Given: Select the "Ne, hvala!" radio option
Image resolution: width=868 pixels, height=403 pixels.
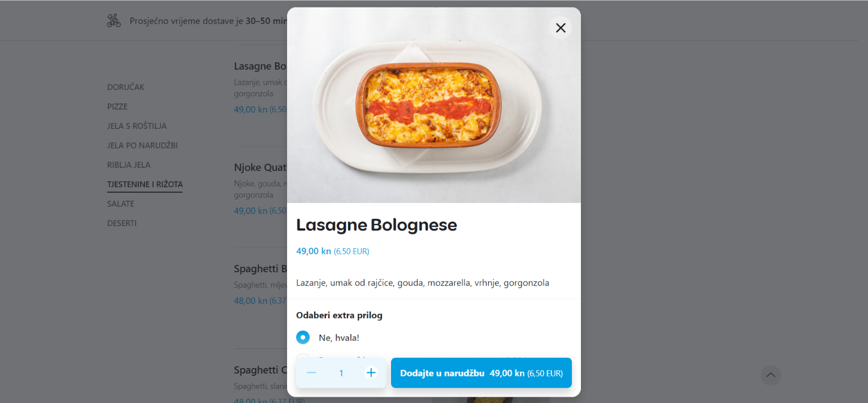Looking at the screenshot, I should point(303,337).
